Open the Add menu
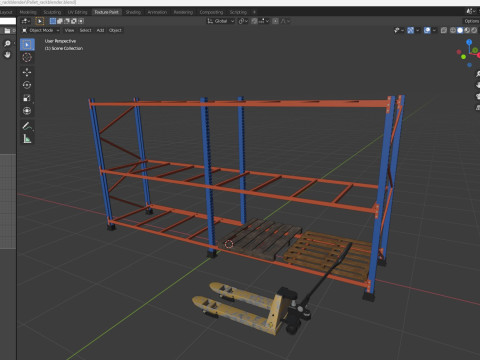Image resolution: width=480 pixels, height=360 pixels. (x=100, y=30)
